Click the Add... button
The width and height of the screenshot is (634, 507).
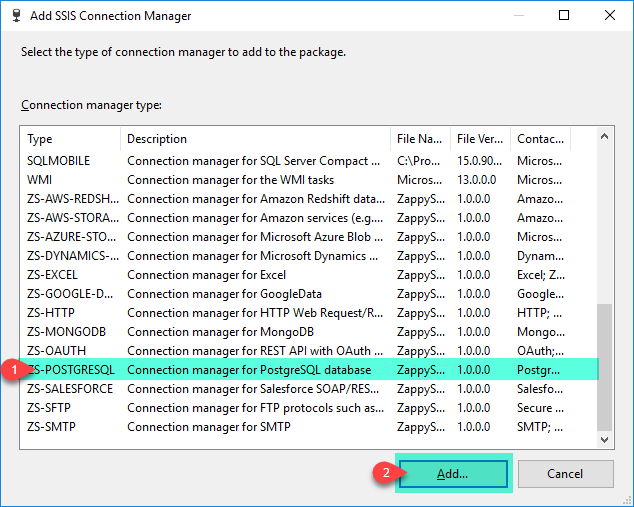453,473
